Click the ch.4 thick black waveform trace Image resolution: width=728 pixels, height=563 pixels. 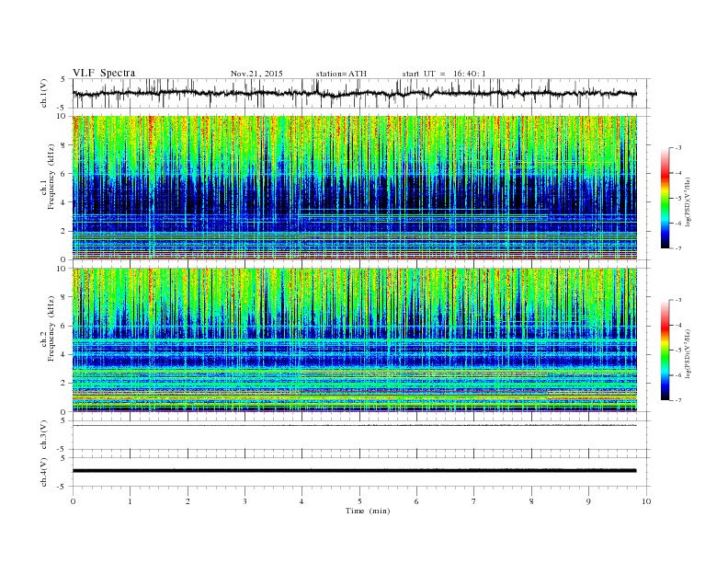355,471
